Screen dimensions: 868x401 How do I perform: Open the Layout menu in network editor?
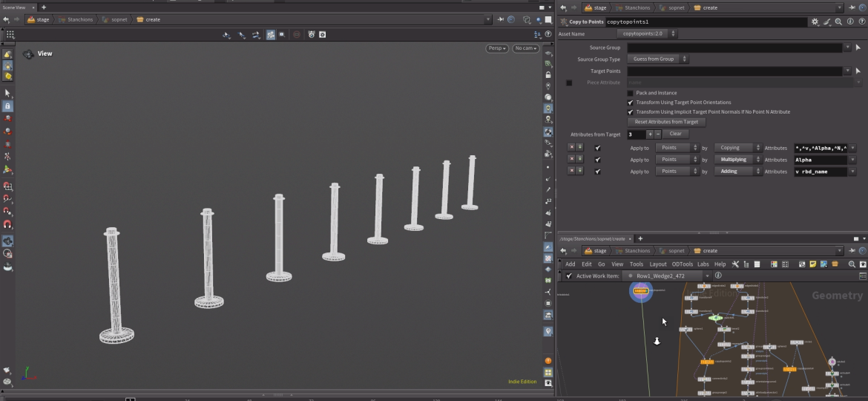click(657, 264)
